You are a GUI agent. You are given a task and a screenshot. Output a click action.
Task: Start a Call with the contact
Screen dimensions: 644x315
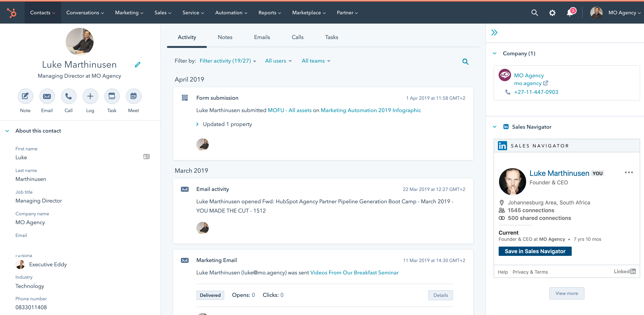tap(68, 96)
